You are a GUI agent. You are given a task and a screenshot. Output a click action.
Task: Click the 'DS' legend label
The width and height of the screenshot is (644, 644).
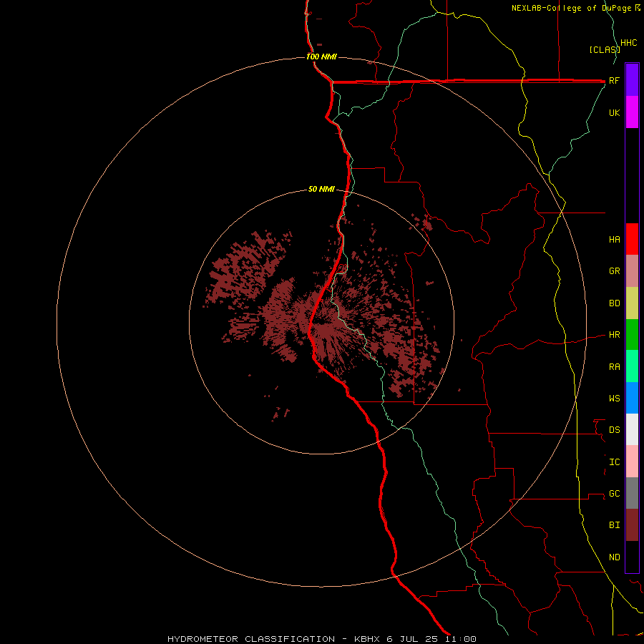click(x=614, y=430)
